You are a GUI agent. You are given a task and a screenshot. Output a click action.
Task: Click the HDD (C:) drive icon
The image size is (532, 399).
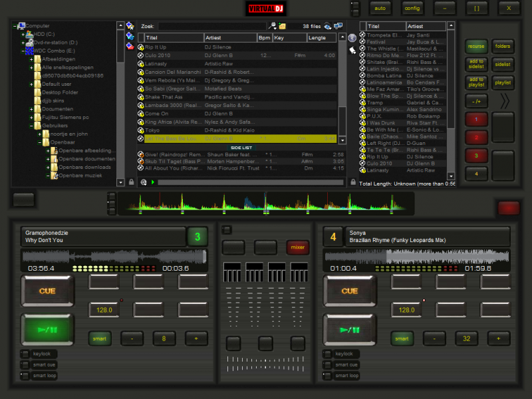pos(29,34)
